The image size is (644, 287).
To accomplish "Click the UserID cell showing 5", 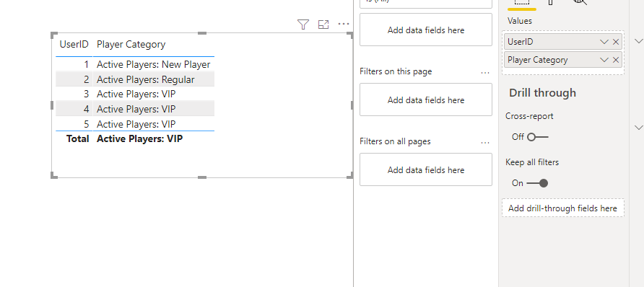I will point(74,124).
